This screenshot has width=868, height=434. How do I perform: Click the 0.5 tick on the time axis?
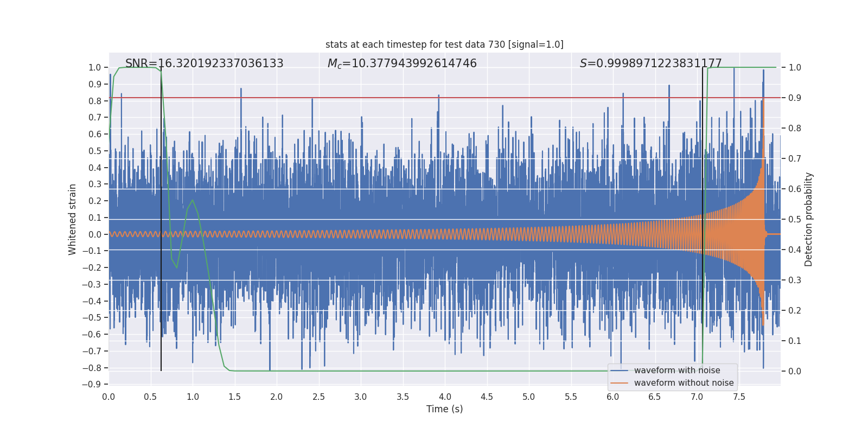(151, 397)
